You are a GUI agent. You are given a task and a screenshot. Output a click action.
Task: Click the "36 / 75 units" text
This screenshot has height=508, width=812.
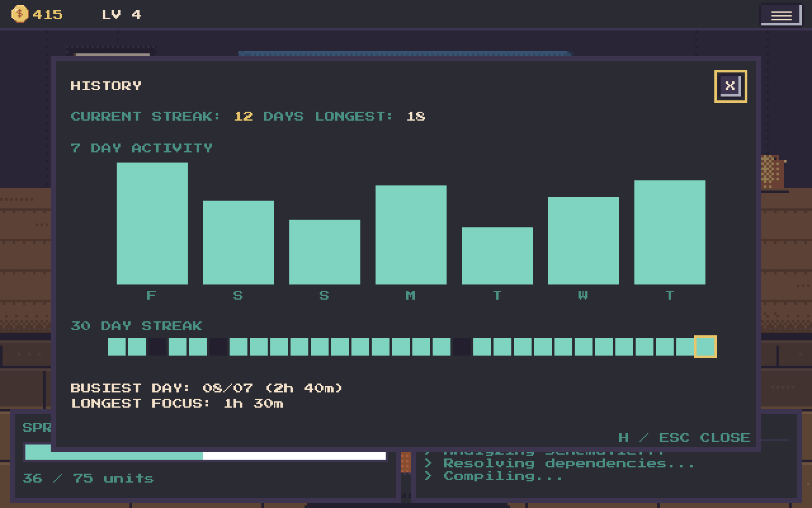pyautogui.click(x=88, y=478)
